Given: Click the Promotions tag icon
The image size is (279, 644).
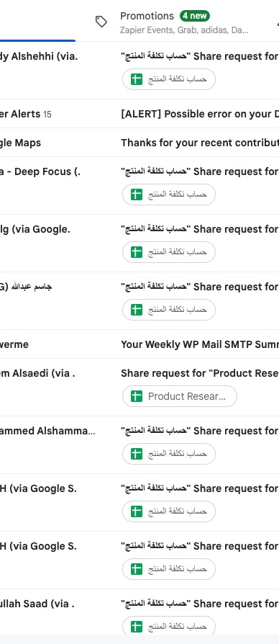Looking at the screenshot, I should coord(101,22).
